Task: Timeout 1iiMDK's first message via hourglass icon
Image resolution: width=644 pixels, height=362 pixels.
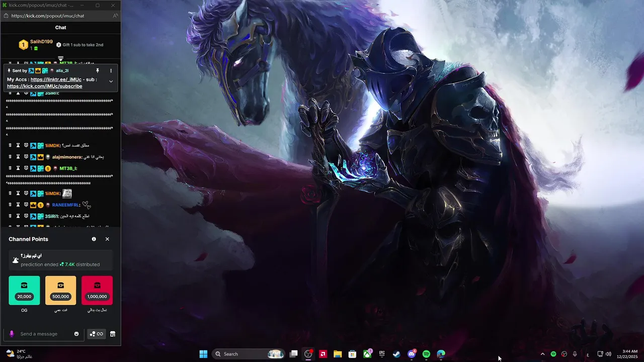Action: pos(18,145)
